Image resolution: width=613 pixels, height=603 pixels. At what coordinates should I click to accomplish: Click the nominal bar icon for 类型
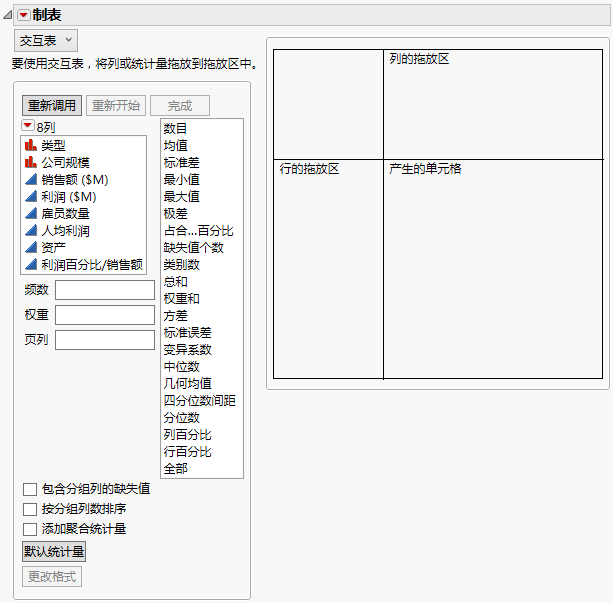pyautogui.click(x=31, y=145)
